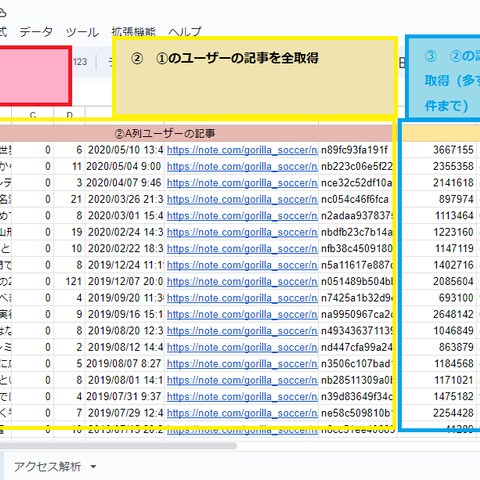This screenshot has width=480, height=480.
Task: Select the date cell 2020/05/04 9:00
Action: 125,166
